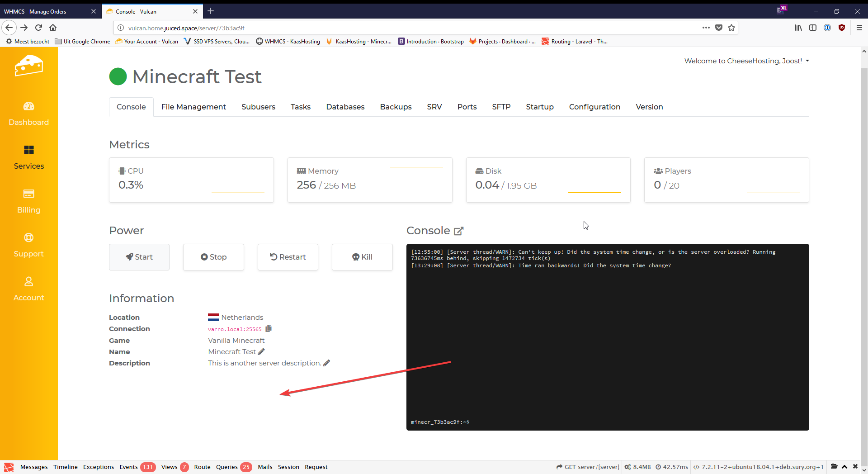The width and height of the screenshot is (868, 474).
Task: Expand the Welcome user dropdown menu
Action: pyautogui.click(x=746, y=61)
